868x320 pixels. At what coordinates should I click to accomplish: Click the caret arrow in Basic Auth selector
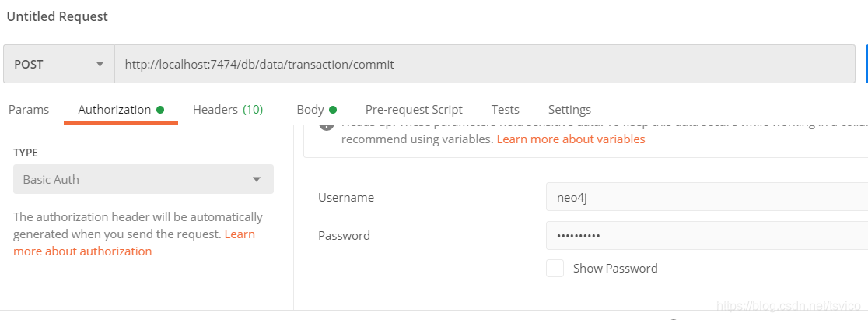(x=257, y=180)
